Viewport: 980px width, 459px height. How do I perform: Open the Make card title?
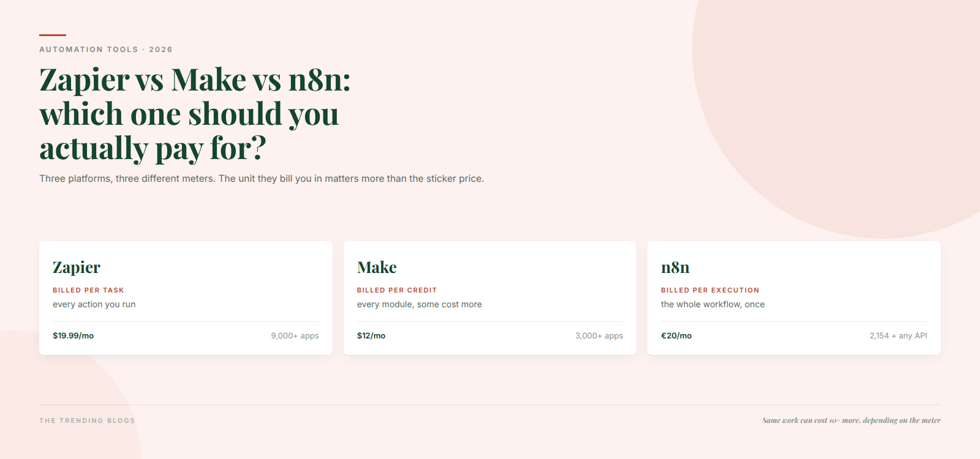pos(377,267)
